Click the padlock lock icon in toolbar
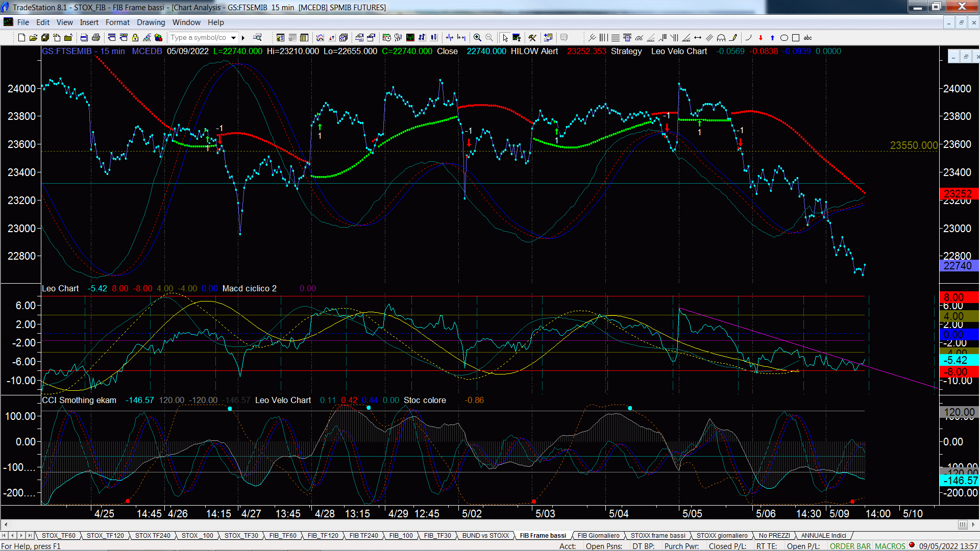980x551 pixels. click(135, 38)
